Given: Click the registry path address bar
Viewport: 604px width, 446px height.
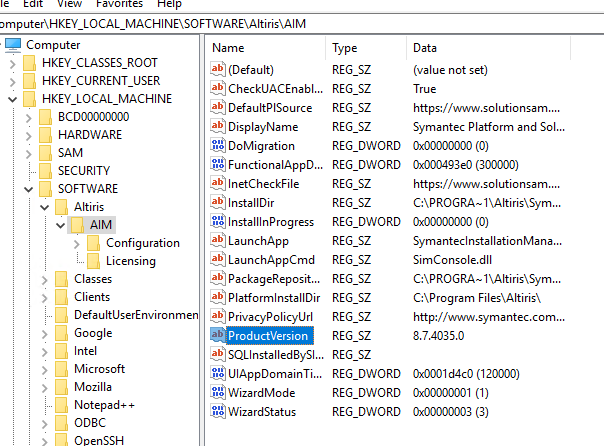Looking at the screenshot, I should click(302, 24).
